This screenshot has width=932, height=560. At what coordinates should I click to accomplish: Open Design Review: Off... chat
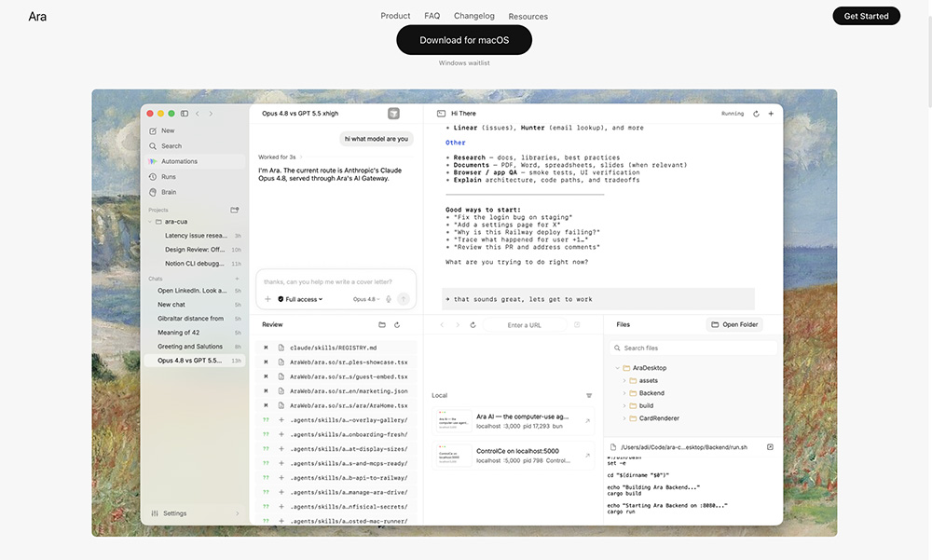(x=195, y=250)
